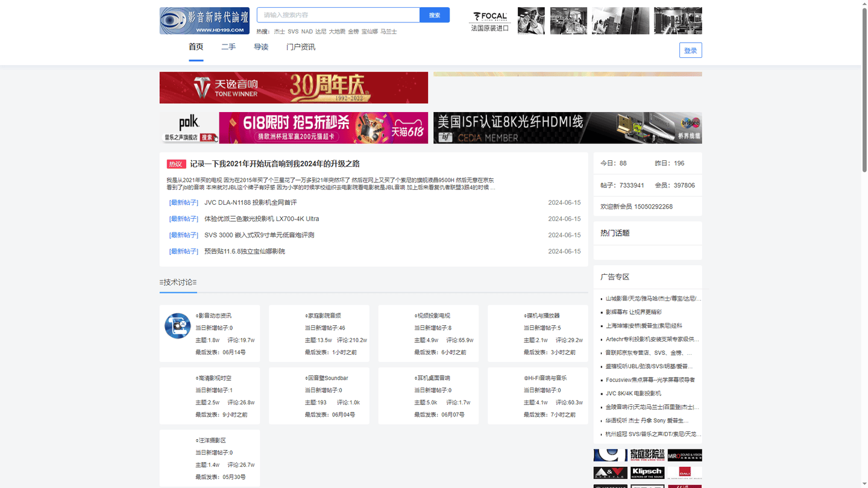868x488 pixels.
Task: Open the 家庭影院音频 forum
Action: click(323, 316)
